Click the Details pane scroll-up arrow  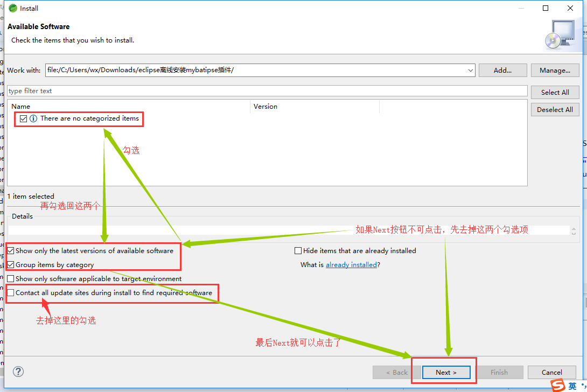[574, 229]
